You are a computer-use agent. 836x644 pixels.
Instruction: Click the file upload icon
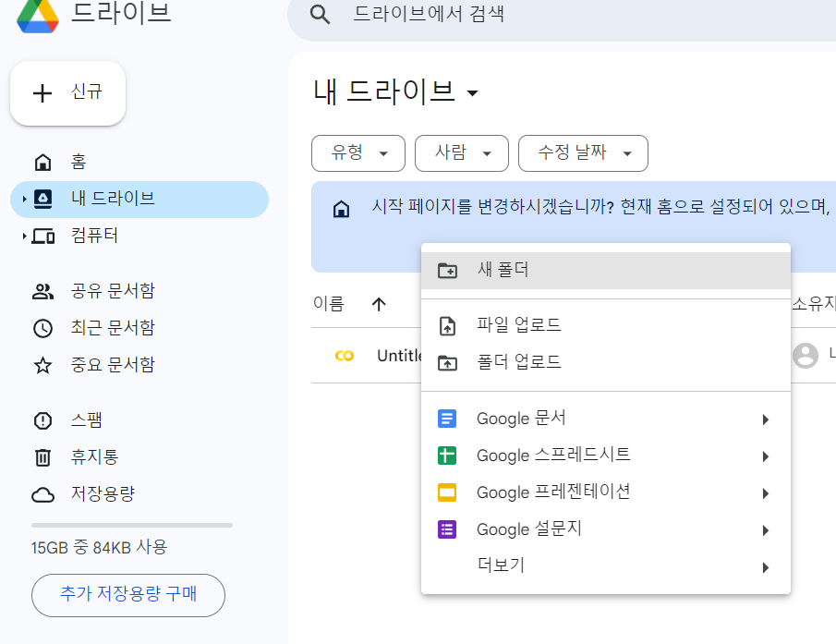pos(447,326)
